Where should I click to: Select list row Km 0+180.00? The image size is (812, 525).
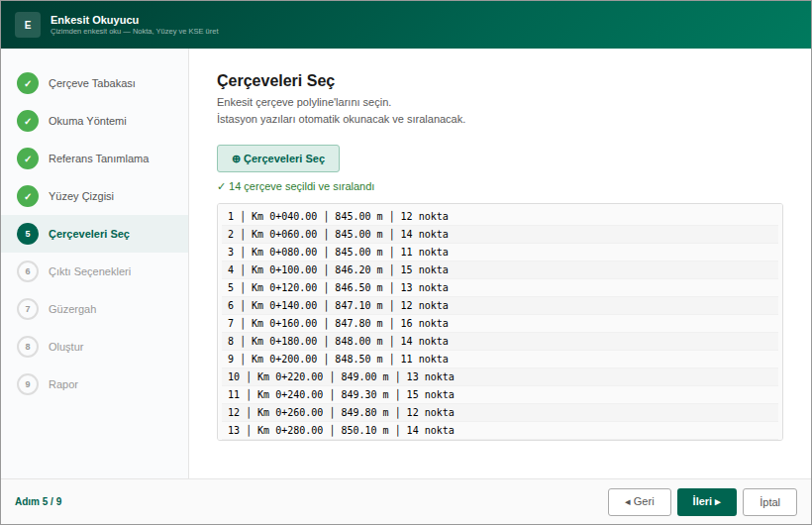click(x=500, y=341)
